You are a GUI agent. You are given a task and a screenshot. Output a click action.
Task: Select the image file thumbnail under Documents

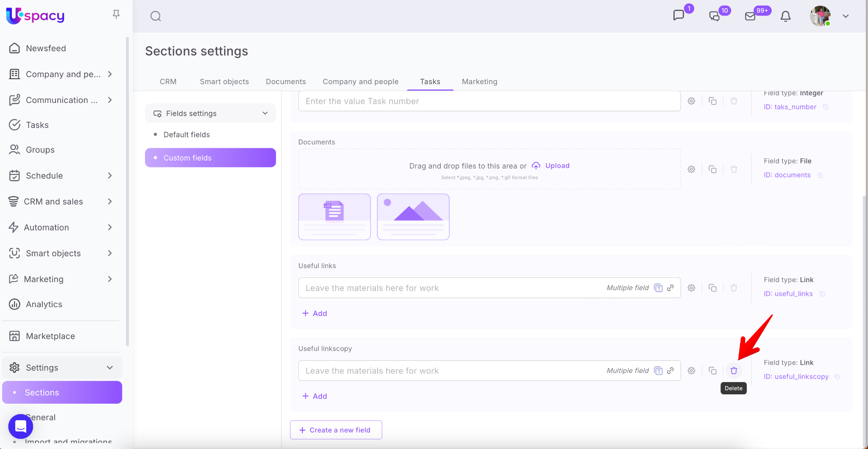coord(413,217)
